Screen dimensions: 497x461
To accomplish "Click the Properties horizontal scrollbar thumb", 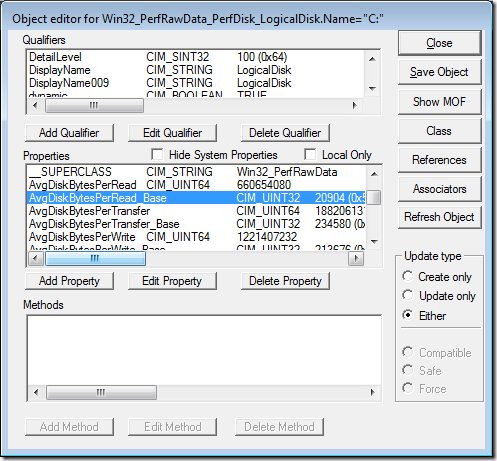I will 95,259.
